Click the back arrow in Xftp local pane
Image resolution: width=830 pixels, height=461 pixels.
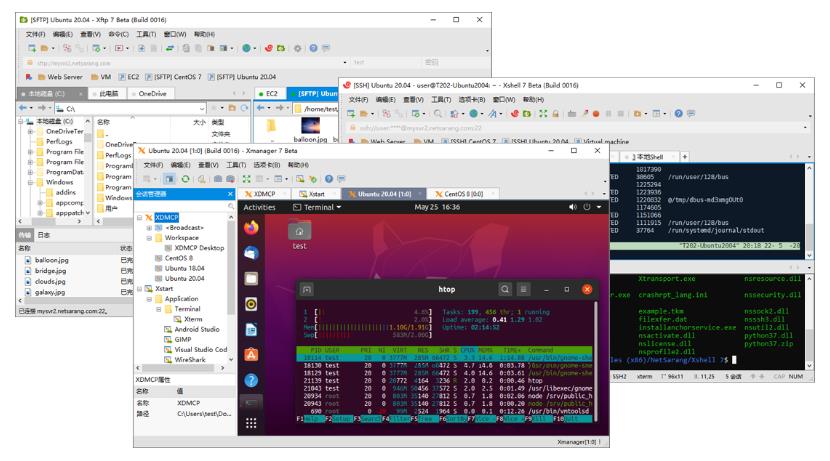tap(23, 108)
